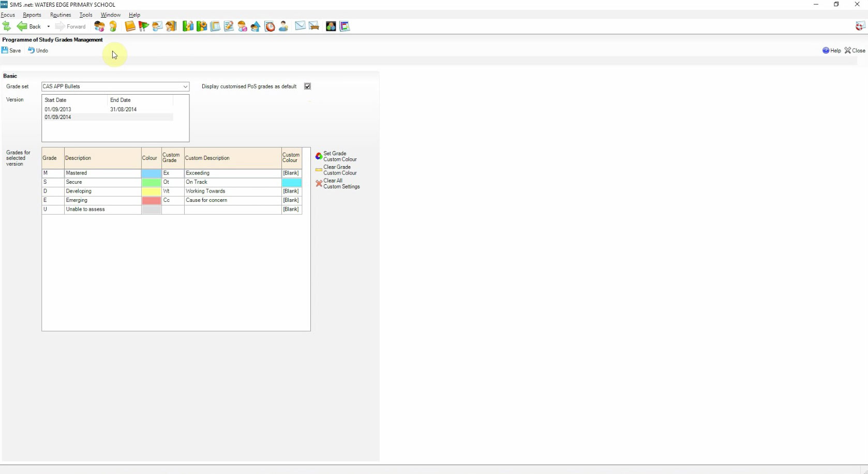Open the Help menu in menu bar
Screen dimensions: 868x474
(x=134, y=15)
